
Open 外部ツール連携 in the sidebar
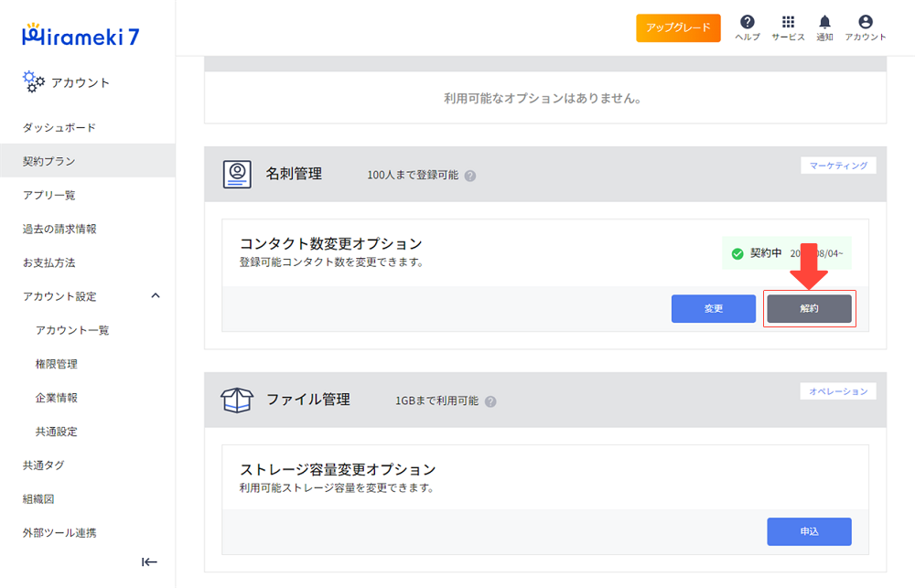point(88,532)
